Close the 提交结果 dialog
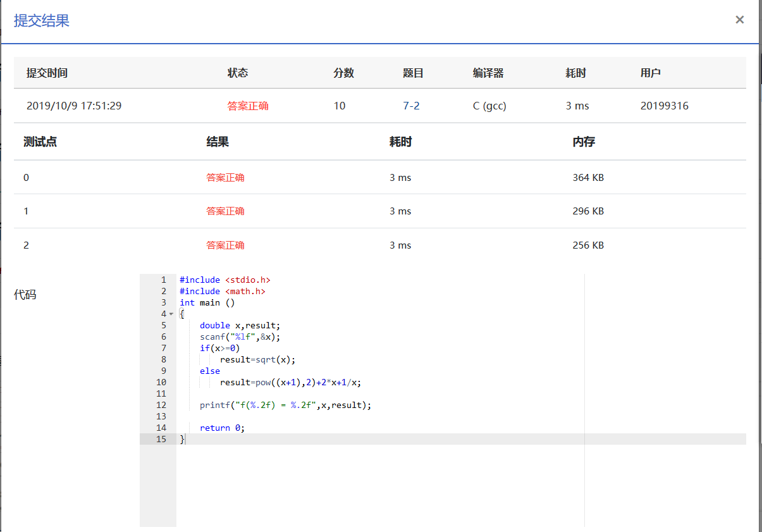This screenshot has height=532, width=762. pyautogui.click(x=739, y=20)
